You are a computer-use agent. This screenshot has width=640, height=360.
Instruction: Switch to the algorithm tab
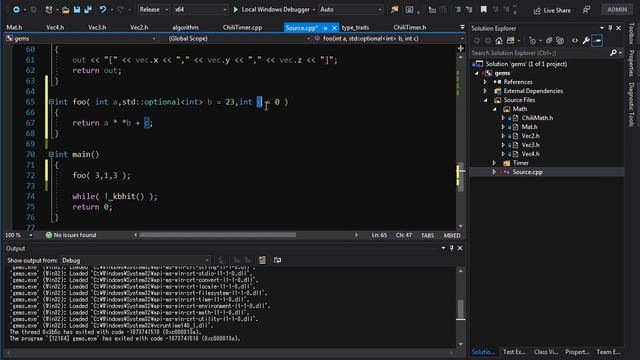pyautogui.click(x=185, y=27)
